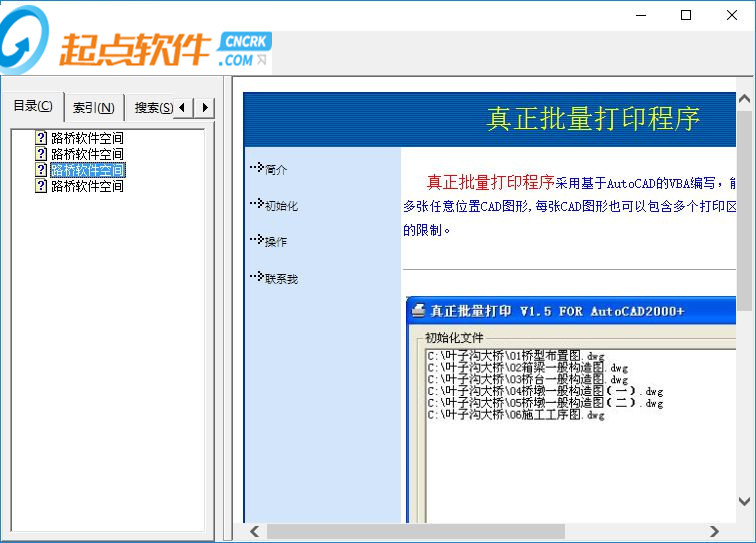Click the help-page icon of the first tree item

point(41,138)
